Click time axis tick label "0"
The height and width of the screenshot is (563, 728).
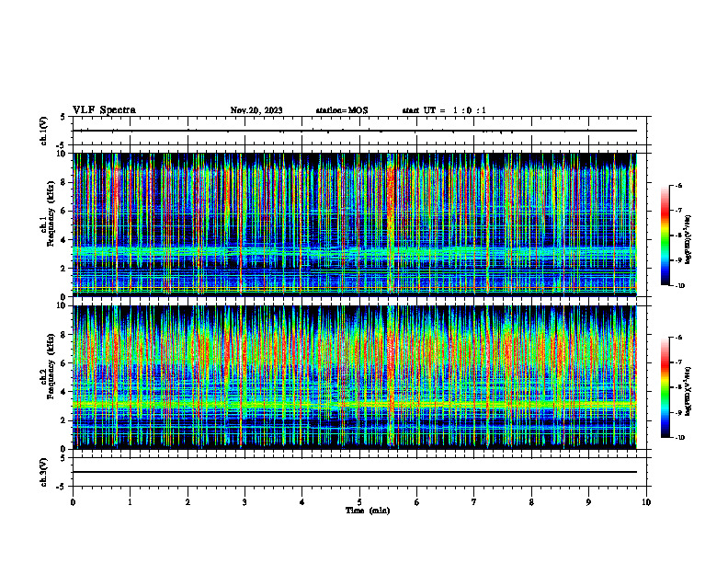click(x=73, y=502)
